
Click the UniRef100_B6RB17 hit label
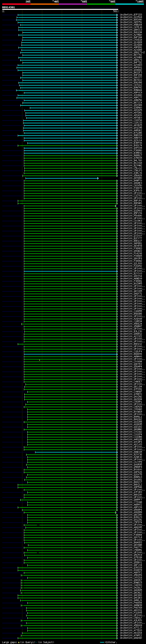[x=131, y=156]
